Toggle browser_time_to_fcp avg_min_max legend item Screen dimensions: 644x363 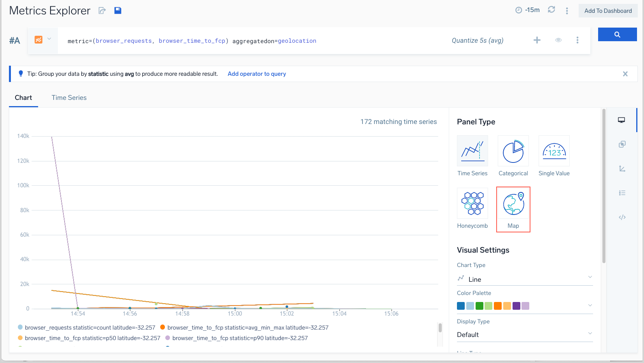coord(245,328)
